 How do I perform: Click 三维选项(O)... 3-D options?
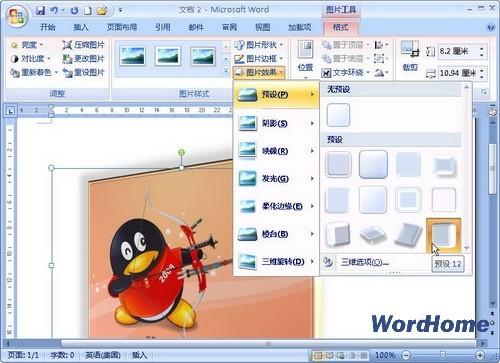[364, 262]
